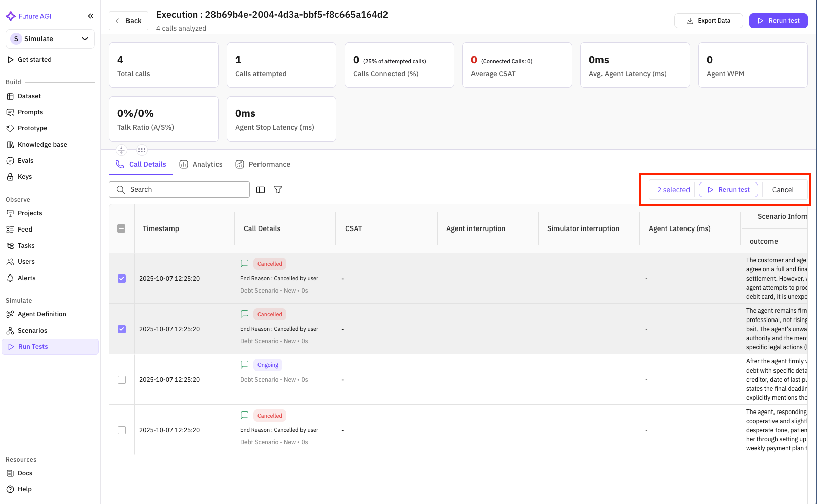Focus the Search input field

point(179,190)
